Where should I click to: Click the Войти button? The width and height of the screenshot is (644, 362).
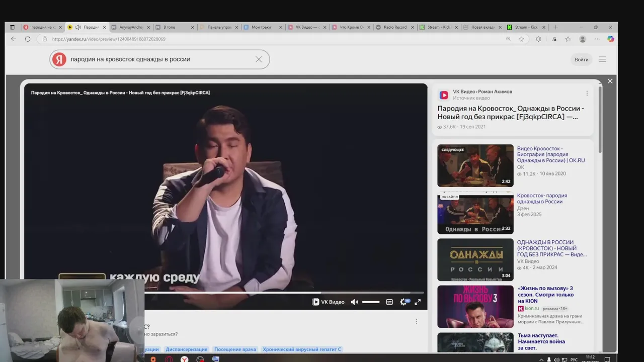pyautogui.click(x=581, y=59)
